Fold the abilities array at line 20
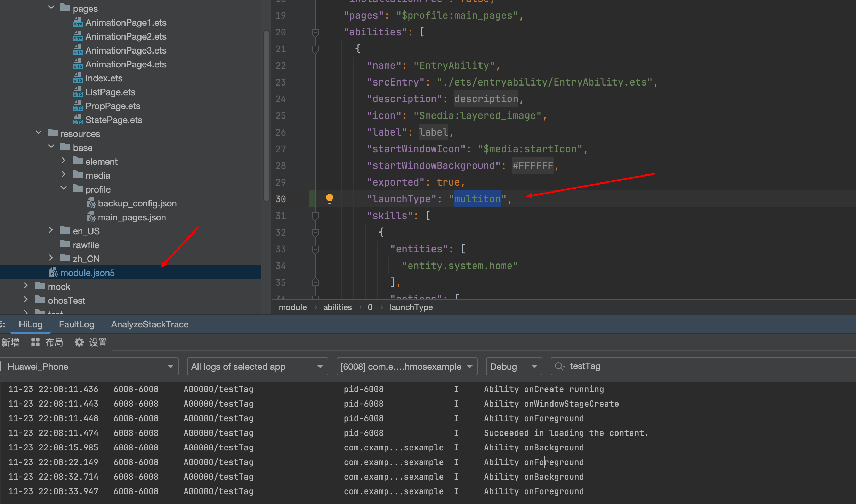This screenshot has width=856, height=504. pyautogui.click(x=315, y=33)
